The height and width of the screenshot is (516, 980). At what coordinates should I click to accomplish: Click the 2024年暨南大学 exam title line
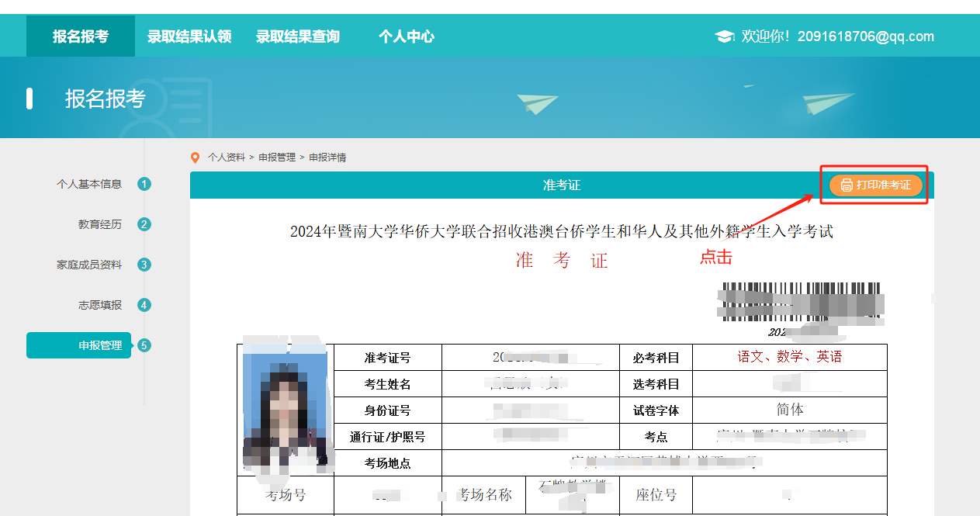(x=562, y=231)
